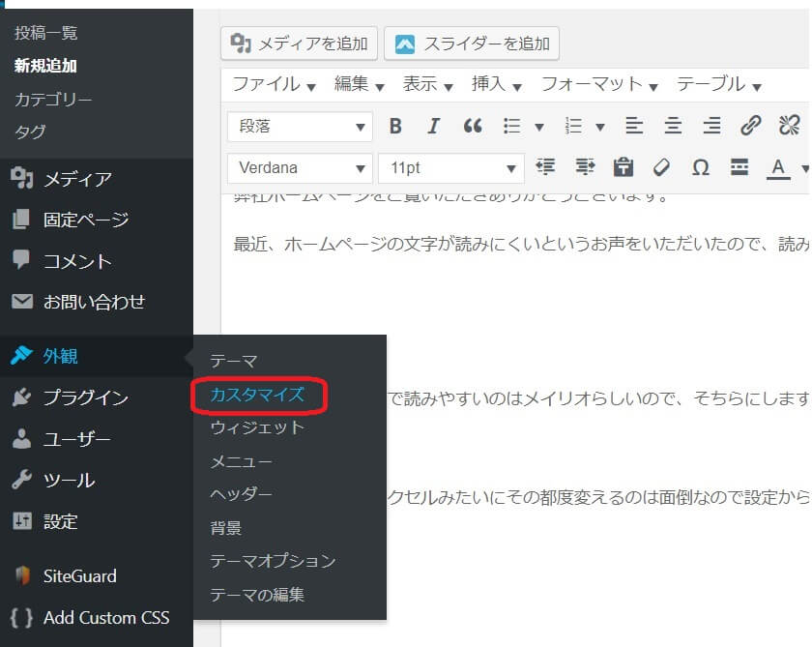812x647 pixels.
Task: Align text right
Action: [x=711, y=126]
